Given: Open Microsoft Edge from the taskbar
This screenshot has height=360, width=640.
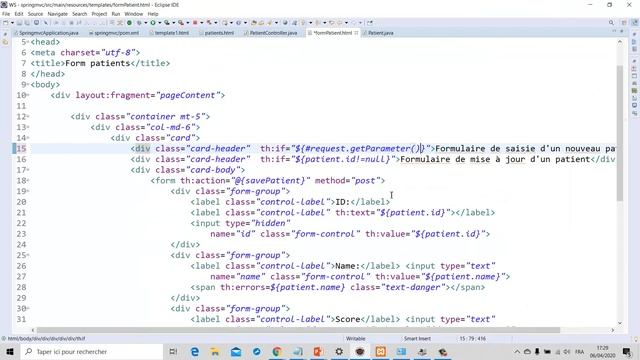Looking at the screenshot, I should (195, 351).
